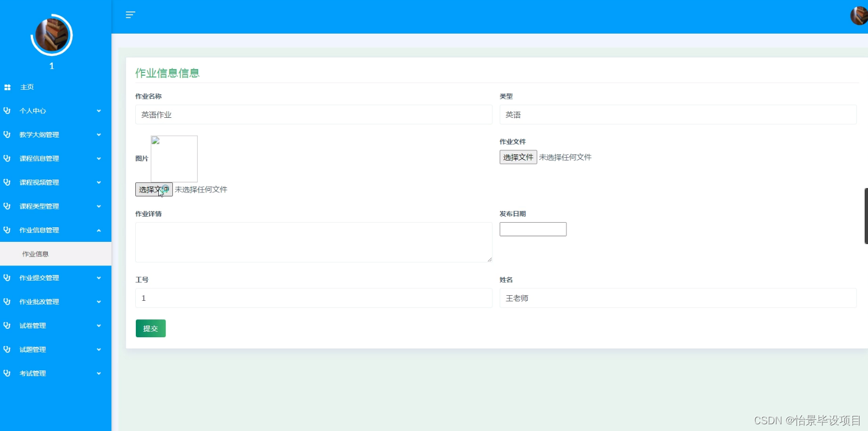
Task: Click the icon beside 教学大纲管理
Action: click(7, 135)
